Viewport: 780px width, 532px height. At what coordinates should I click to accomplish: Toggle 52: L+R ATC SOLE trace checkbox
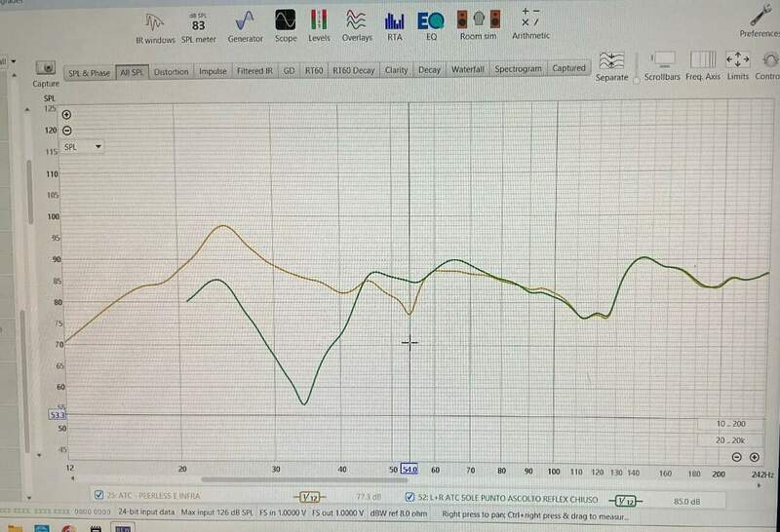(409, 497)
